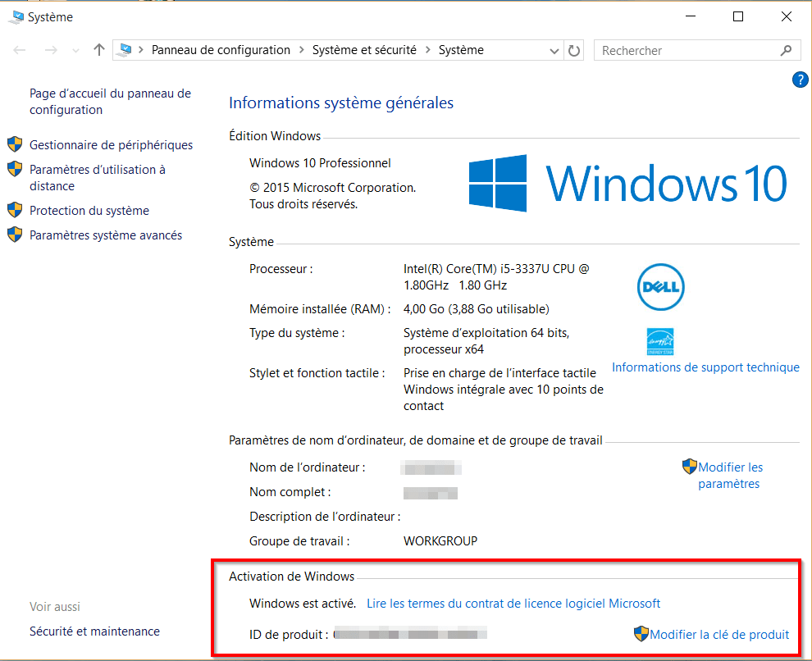Click the Windows 10 Professionnel text

click(320, 163)
